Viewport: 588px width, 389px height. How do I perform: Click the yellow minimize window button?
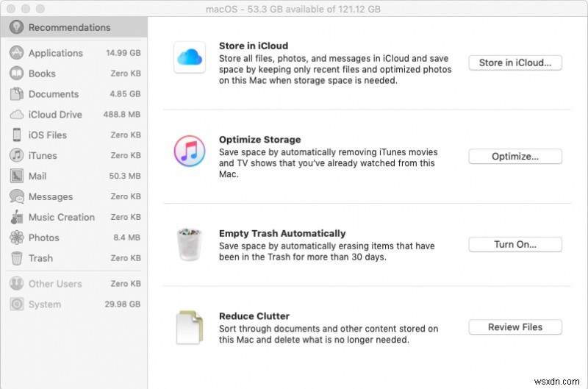(26, 9)
